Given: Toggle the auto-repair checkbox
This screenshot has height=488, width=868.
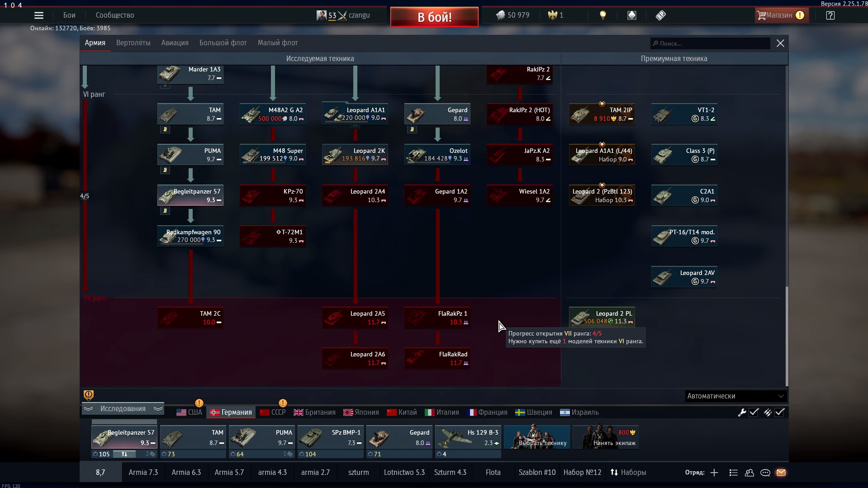Looking at the screenshot, I should [x=754, y=412].
